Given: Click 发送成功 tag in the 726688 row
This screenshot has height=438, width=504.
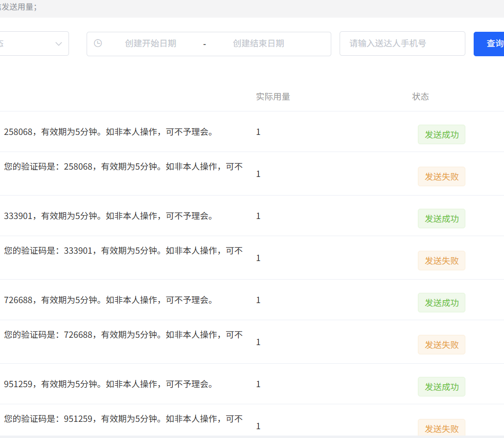Looking at the screenshot, I should pos(442,303).
